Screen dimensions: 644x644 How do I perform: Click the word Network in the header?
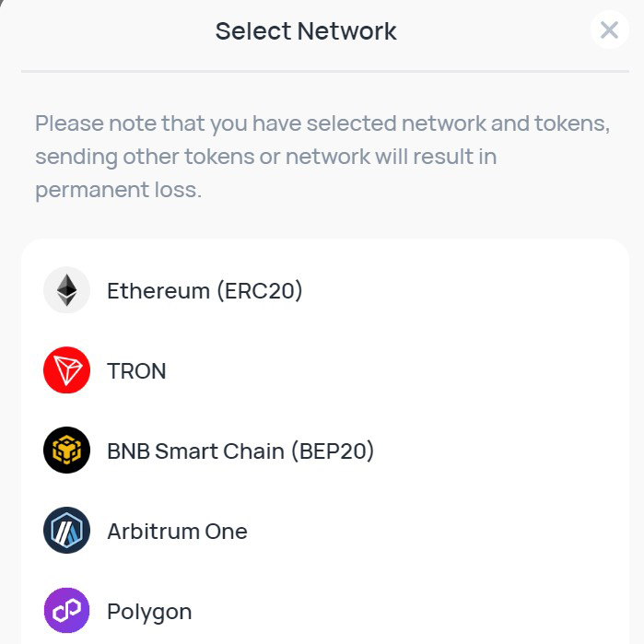[x=347, y=30]
